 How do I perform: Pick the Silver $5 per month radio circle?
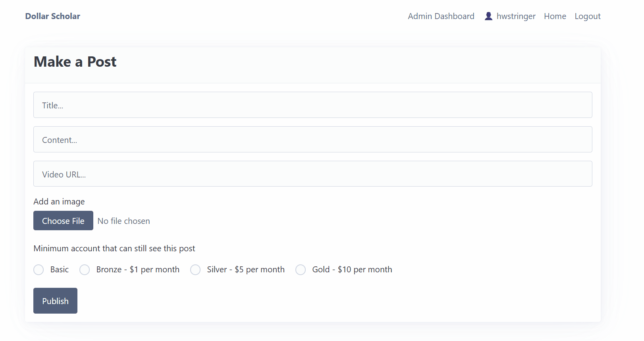click(x=195, y=270)
